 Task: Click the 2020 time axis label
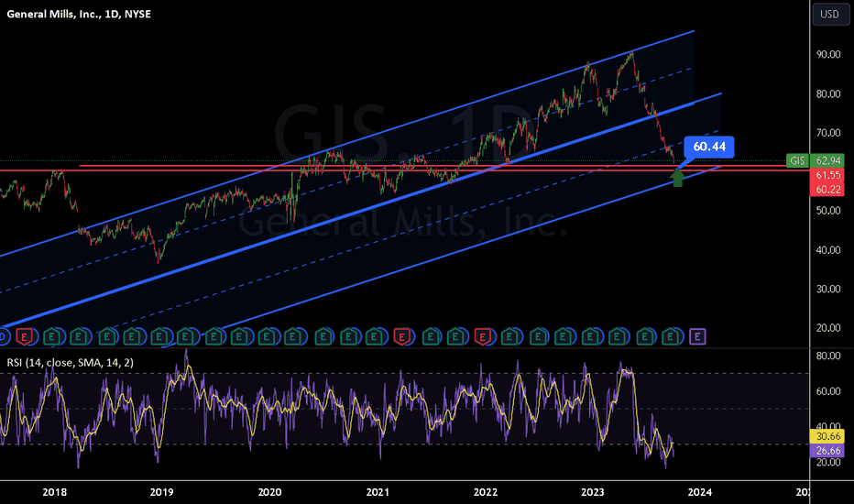tap(269, 492)
